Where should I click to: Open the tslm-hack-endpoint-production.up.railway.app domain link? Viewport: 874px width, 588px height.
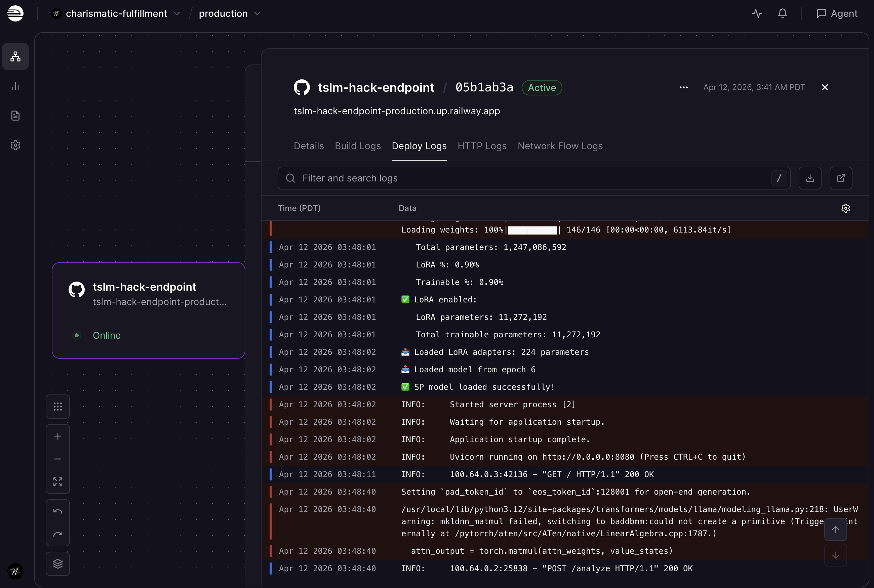point(396,111)
